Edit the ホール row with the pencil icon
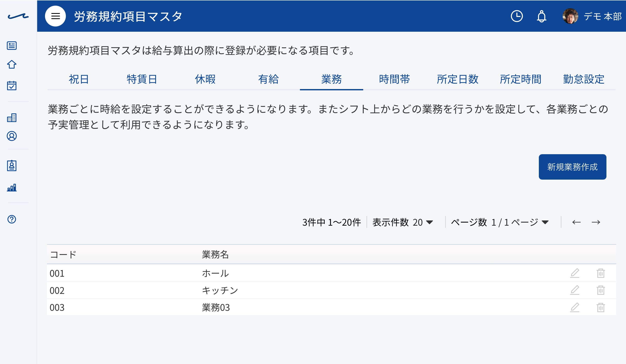Image resolution: width=626 pixels, height=364 pixels. 574,273
